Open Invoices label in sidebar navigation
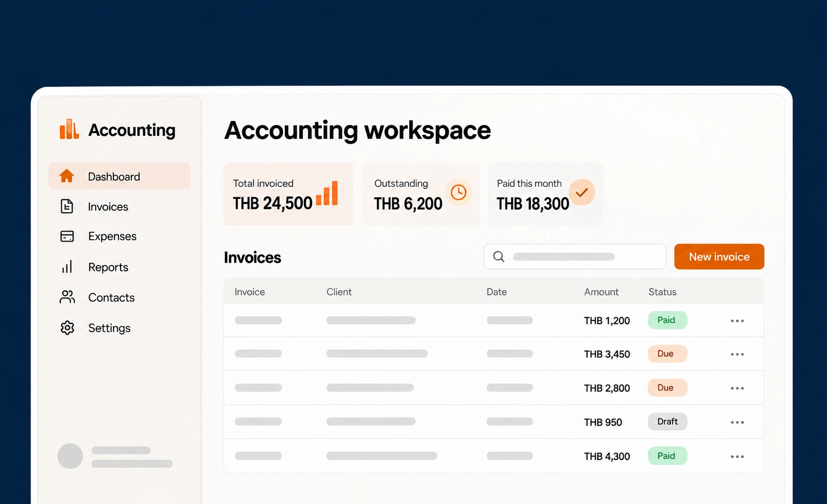 tap(108, 207)
